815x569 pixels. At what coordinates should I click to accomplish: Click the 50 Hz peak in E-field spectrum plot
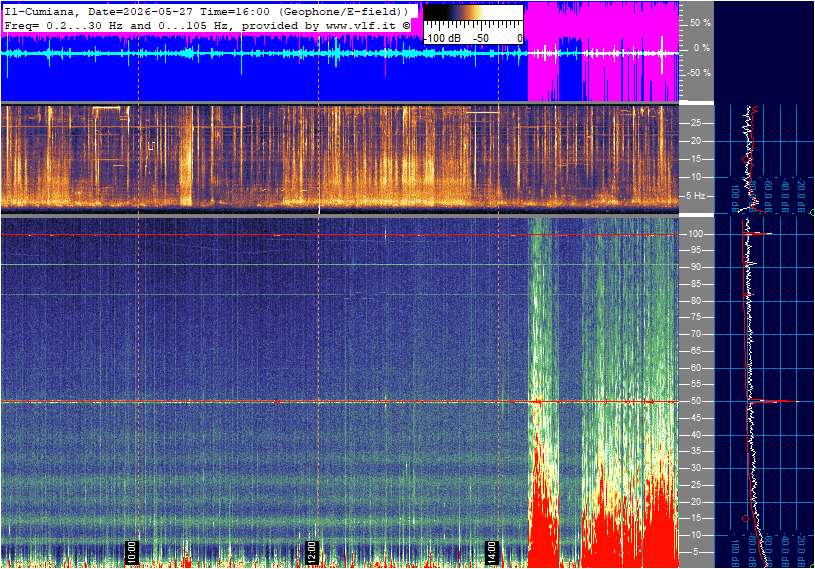(774, 401)
